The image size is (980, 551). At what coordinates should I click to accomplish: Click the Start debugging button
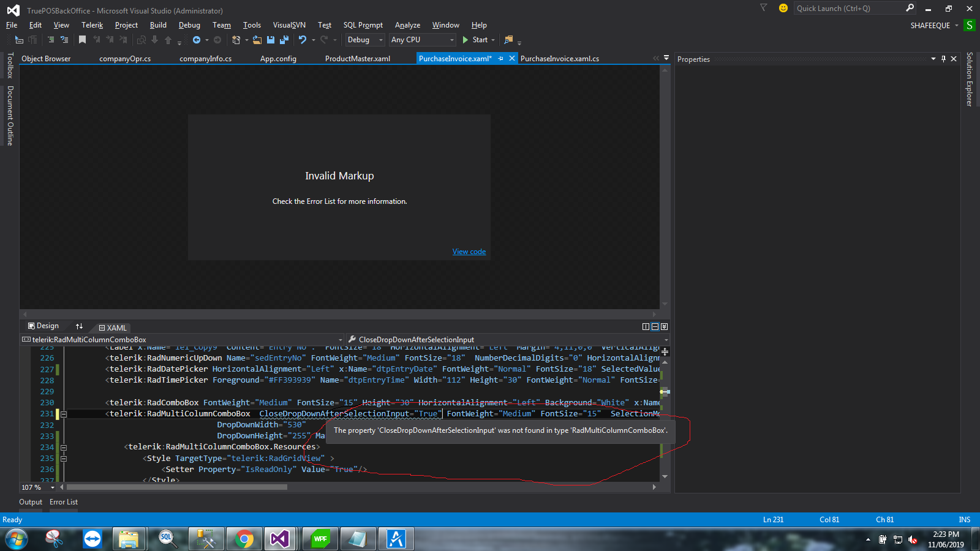tap(475, 40)
